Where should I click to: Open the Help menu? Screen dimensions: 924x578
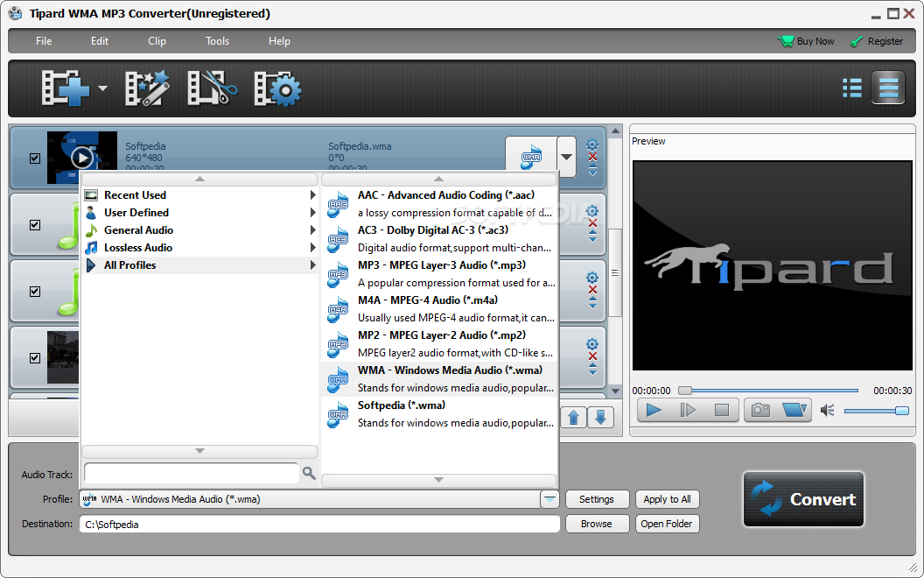coord(279,40)
